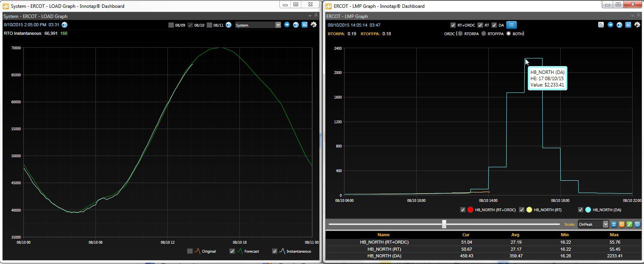Viewport: 644px width, 264px height.
Task: Toggle the DA checkbox in the LMP toolbar
Action: tap(494, 25)
